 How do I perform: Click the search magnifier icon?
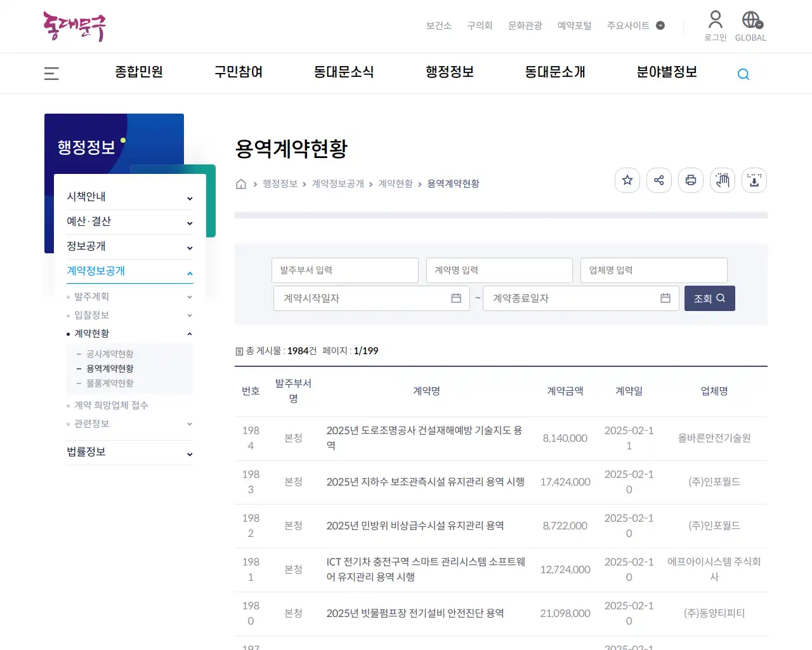(743, 74)
